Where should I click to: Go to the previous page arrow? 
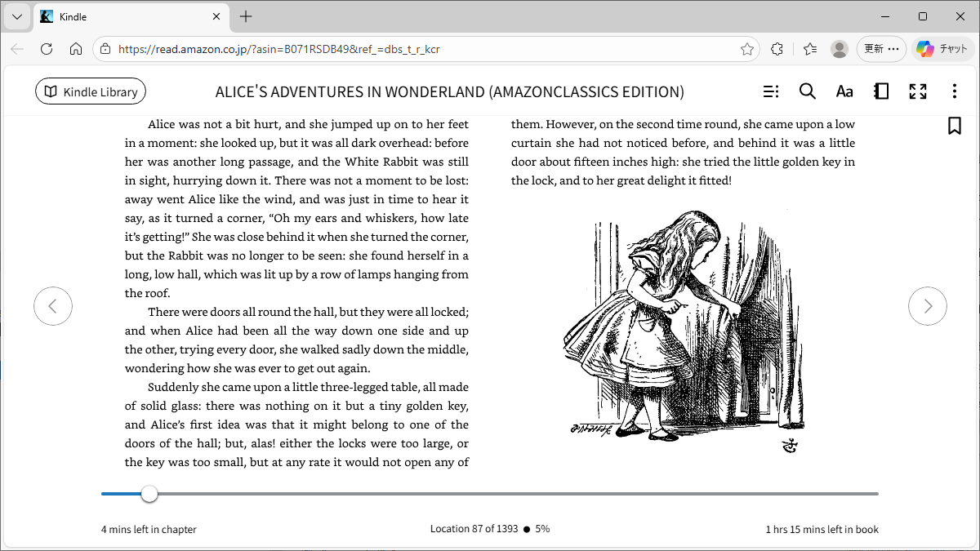pyautogui.click(x=53, y=306)
